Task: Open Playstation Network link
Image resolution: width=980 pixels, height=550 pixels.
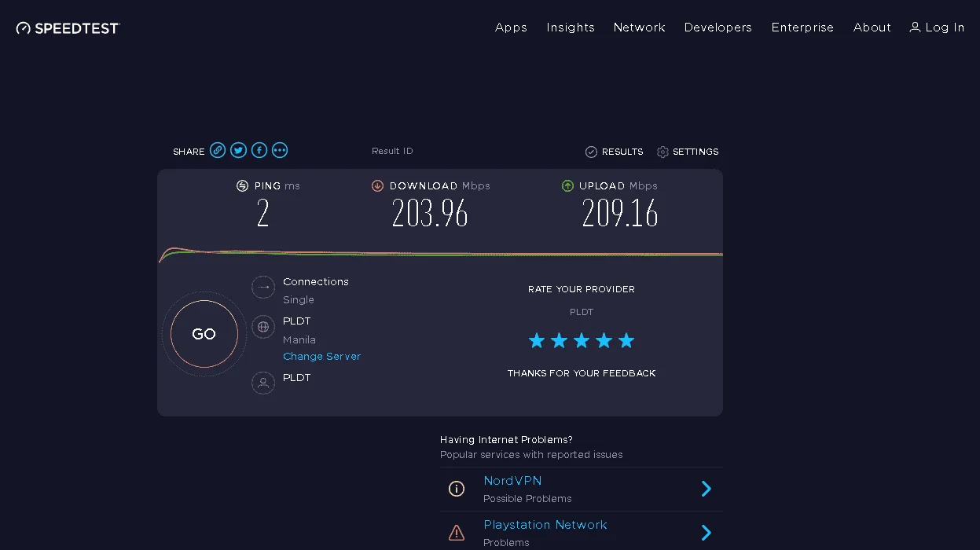Action: pyautogui.click(x=545, y=525)
